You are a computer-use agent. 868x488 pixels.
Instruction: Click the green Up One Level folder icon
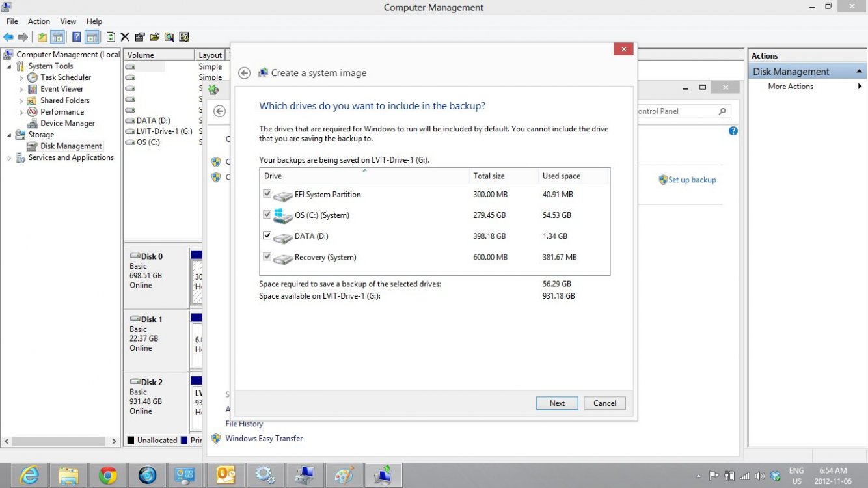click(x=42, y=37)
